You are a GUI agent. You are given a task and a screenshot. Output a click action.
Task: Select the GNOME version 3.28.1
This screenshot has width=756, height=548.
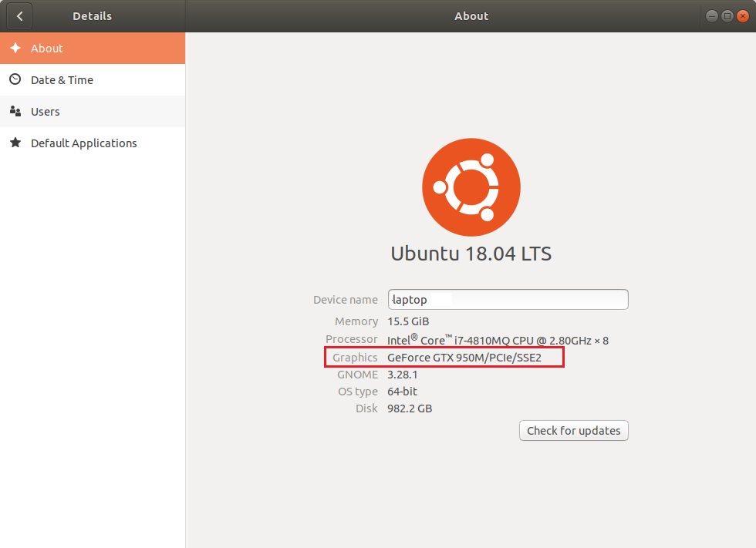click(403, 375)
